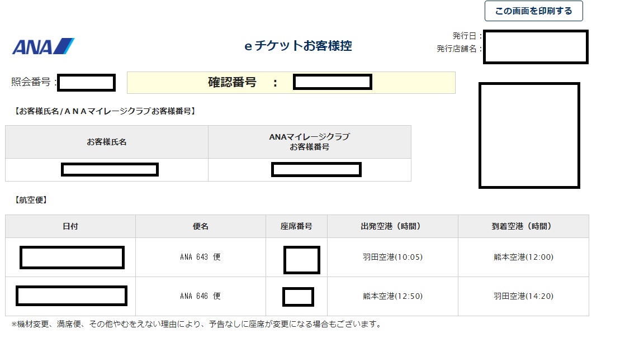Click the 便名 column header
Image resolution: width=644 pixels, height=362 pixels.
coord(200,226)
